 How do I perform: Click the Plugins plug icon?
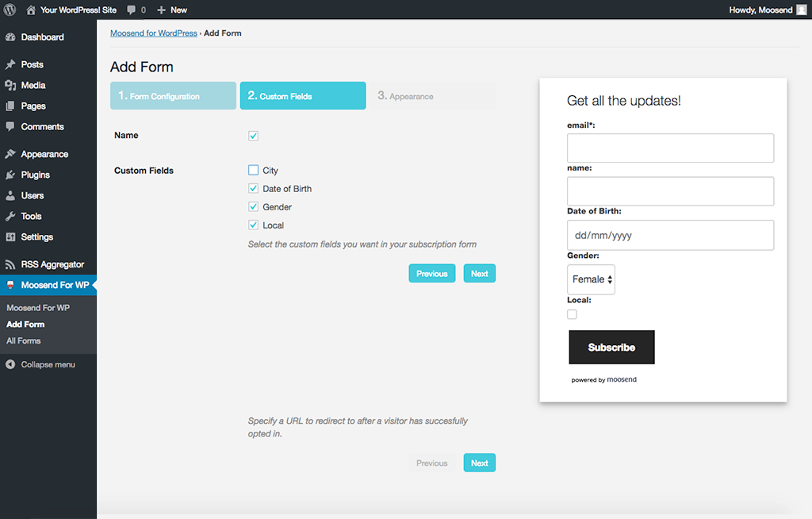tap(10, 175)
